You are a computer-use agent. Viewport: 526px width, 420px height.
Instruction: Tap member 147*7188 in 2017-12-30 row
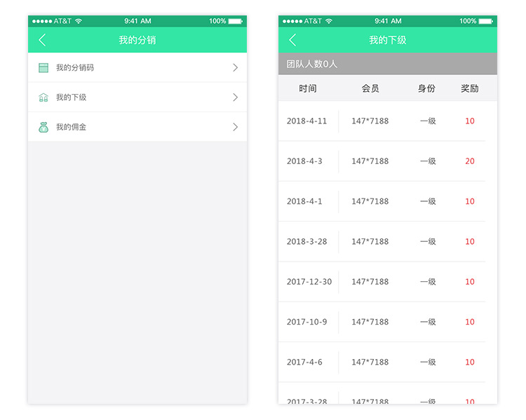370,282
